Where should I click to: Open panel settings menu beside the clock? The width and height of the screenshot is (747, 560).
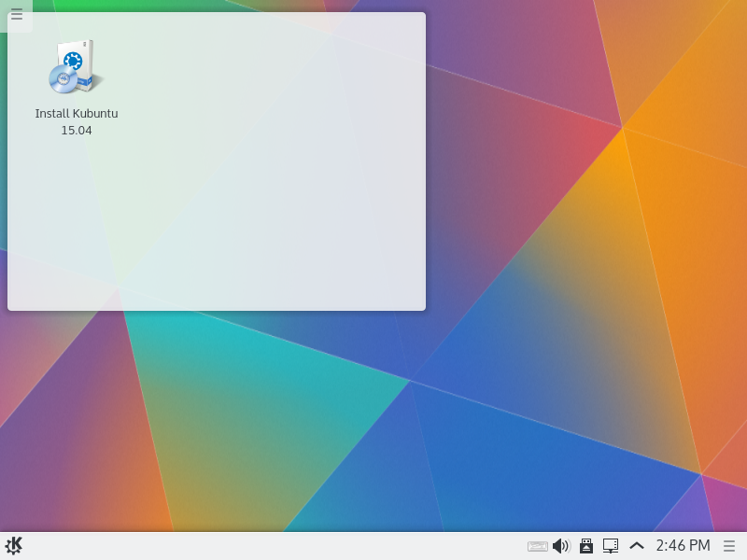pyautogui.click(x=730, y=546)
